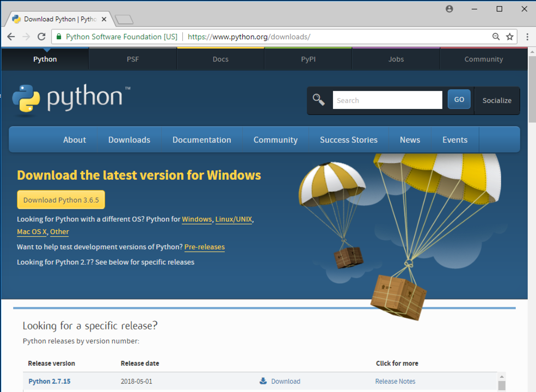536x392 pixels.
Task: Click the page scrollbar up arrow
Action: pos(532,52)
